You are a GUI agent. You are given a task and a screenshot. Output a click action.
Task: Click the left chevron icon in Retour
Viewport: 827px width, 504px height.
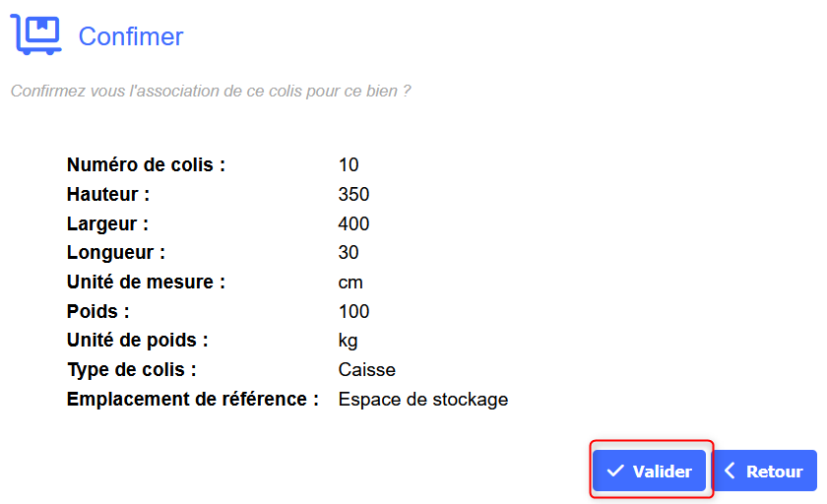tap(730, 471)
